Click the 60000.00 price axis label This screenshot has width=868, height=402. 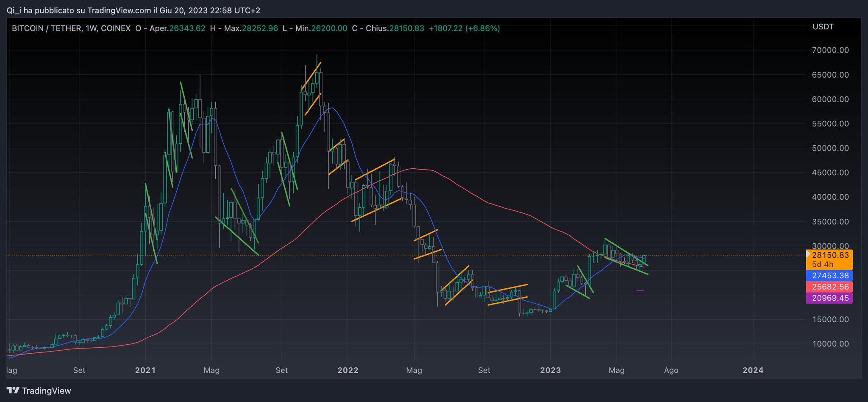(830, 99)
